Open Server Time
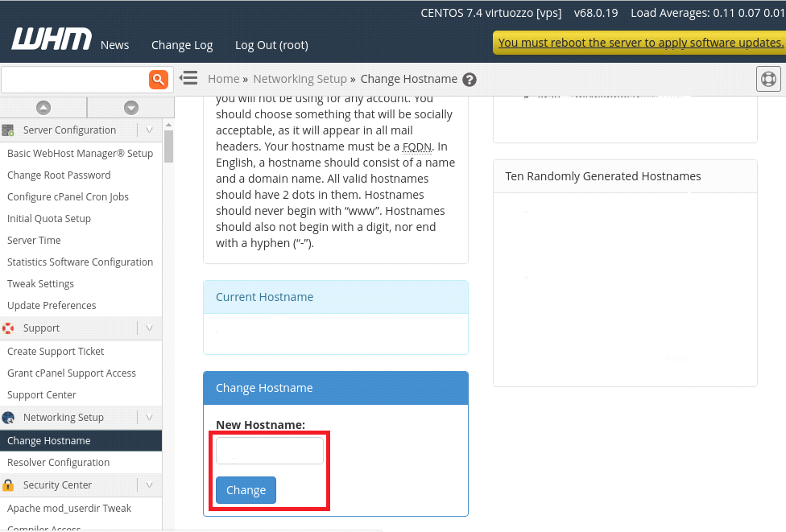The width and height of the screenshot is (786, 532). coord(34,241)
